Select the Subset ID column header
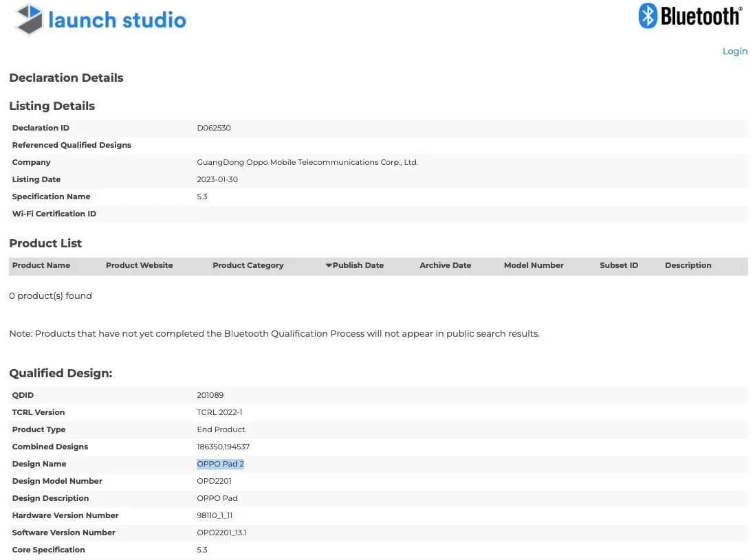This screenshot has width=755, height=560. (x=619, y=265)
